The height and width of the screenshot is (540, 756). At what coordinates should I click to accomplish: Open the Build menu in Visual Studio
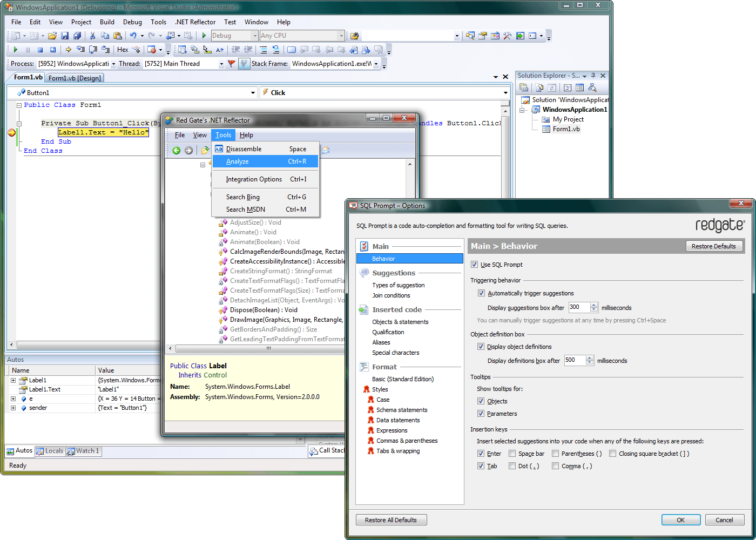107,22
